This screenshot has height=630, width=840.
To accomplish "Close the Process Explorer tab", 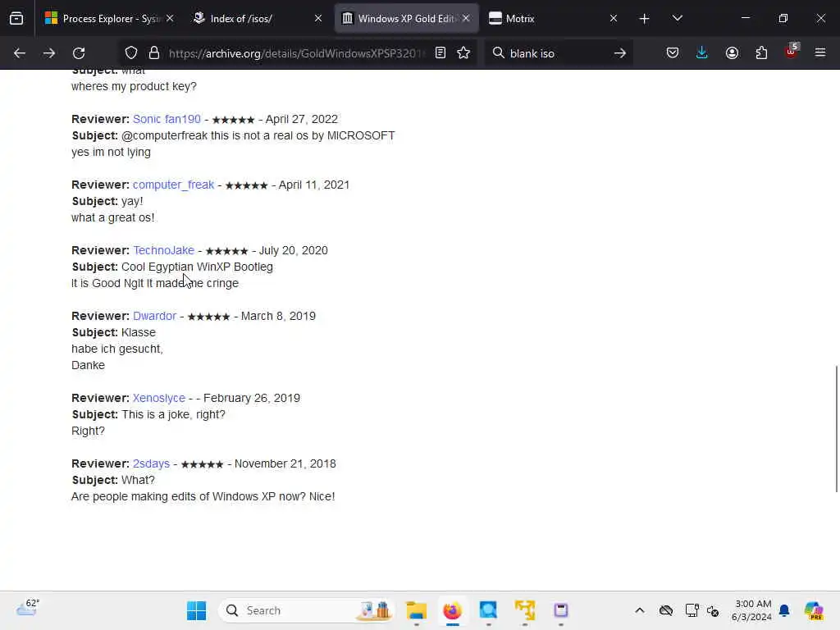I will click(170, 18).
